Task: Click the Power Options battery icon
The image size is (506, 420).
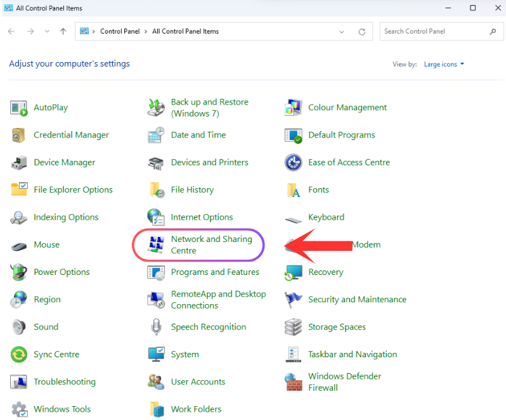Action: pyautogui.click(x=19, y=272)
